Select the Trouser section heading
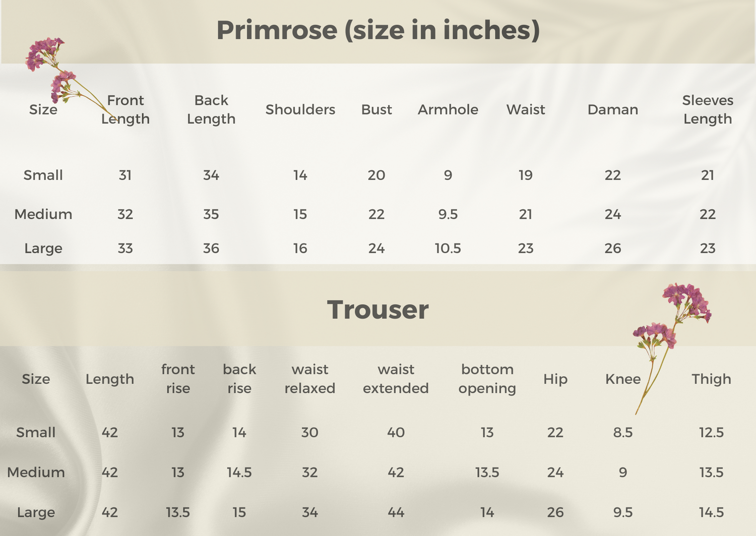The height and width of the screenshot is (536, 756). pyautogui.click(x=378, y=310)
